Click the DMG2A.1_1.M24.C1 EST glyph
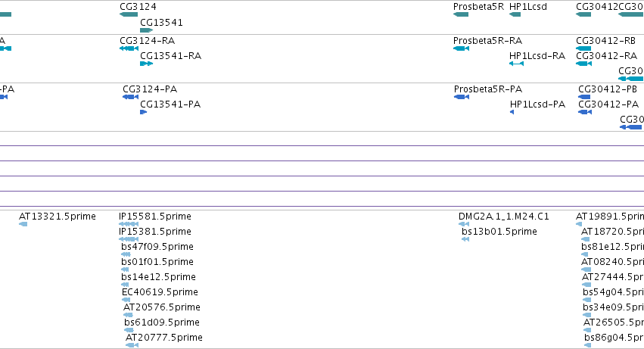Image resolution: width=644 pixels, height=349 pixels. [x=464, y=224]
